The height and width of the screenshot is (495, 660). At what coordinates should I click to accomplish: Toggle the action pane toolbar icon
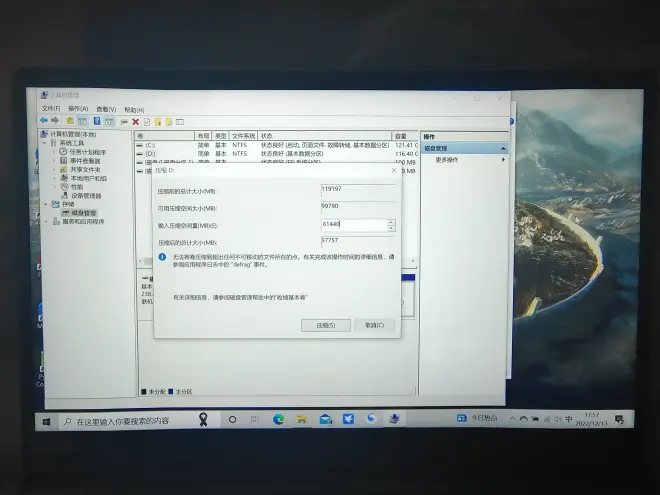pos(109,122)
